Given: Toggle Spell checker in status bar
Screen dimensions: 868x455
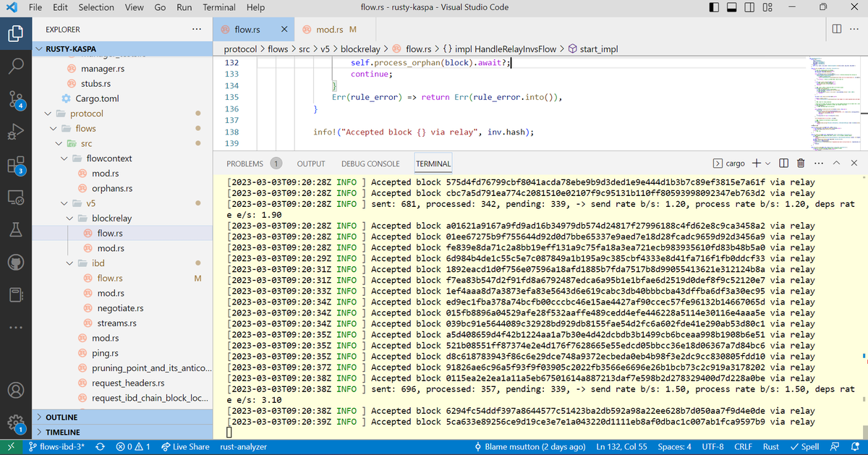Looking at the screenshot, I should tap(805, 446).
